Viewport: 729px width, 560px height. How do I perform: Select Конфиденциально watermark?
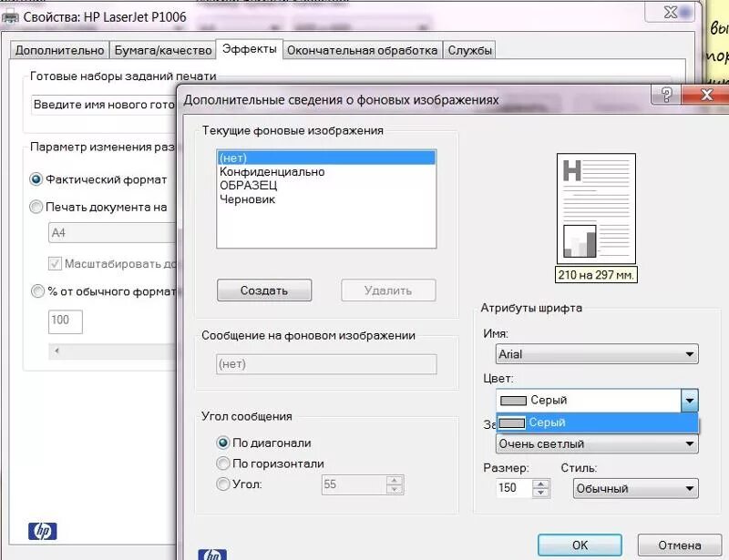click(x=326, y=171)
